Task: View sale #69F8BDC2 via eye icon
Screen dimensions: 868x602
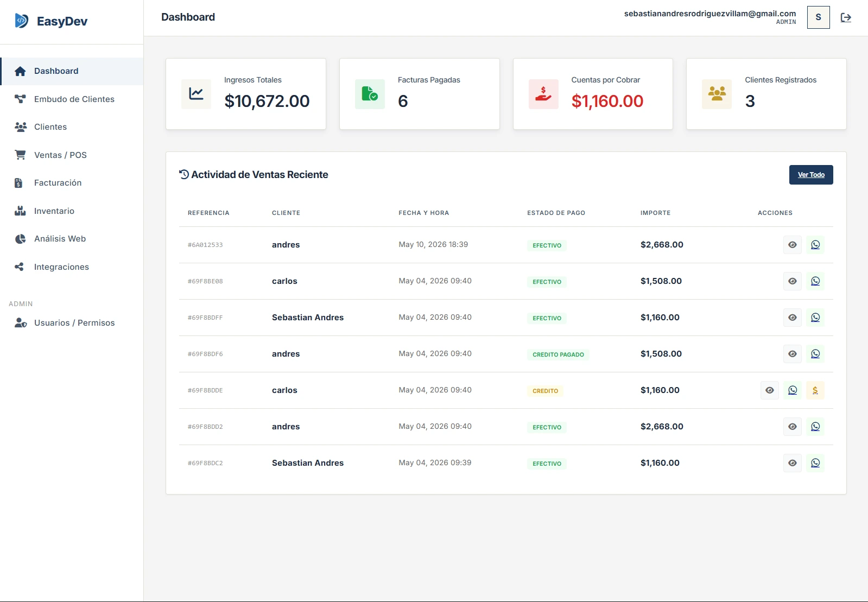Action: pyautogui.click(x=793, y=463)
